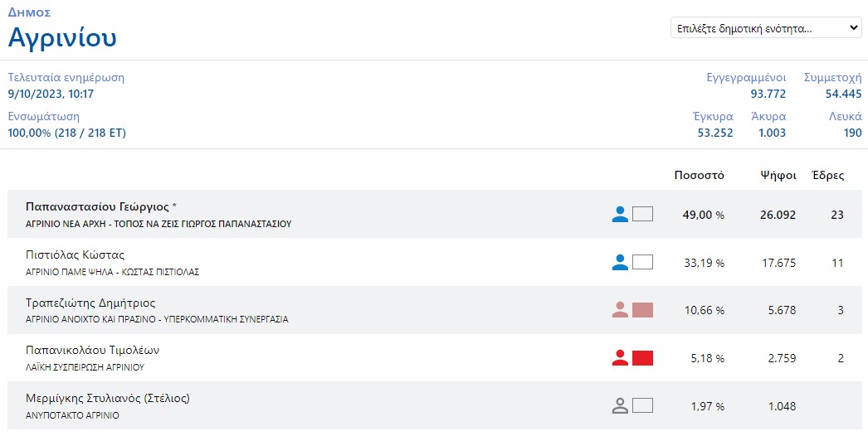Open candidate Παπαναστασίου Γεώργιος name link
This screenshot has width=868, height=441.
97,206
